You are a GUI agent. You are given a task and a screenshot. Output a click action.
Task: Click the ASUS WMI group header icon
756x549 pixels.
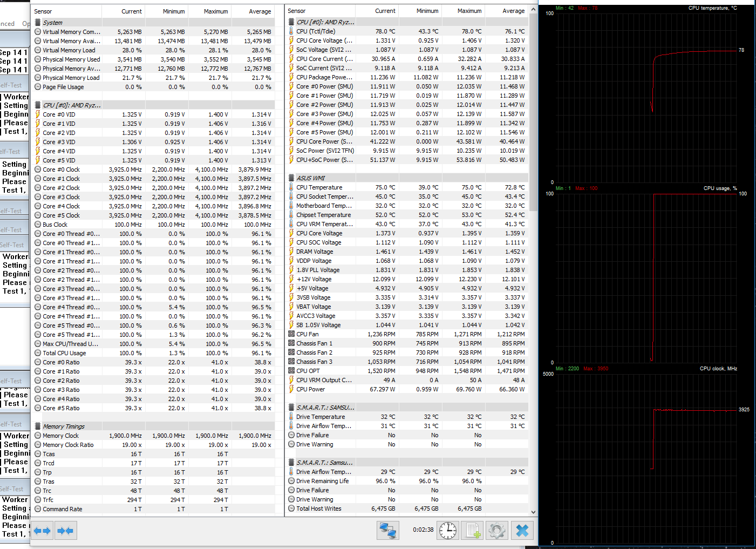tap(291, 178)
